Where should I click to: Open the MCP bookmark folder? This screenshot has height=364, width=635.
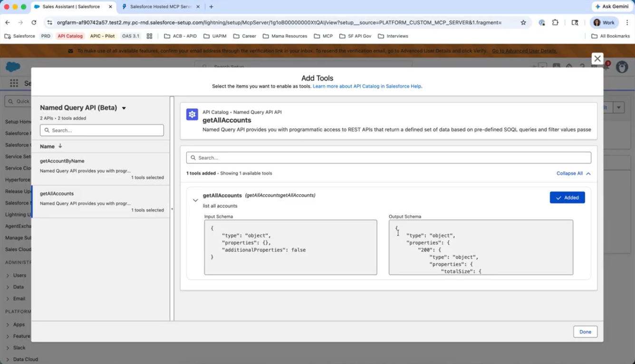pyautogui.click(x=323, y=36)
